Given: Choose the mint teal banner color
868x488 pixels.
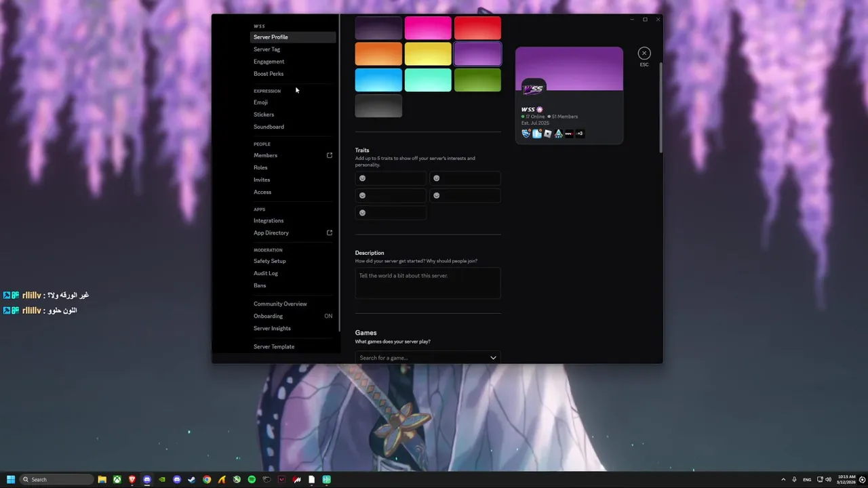Looking at the screenshot, I should click(x=428, y=79).
